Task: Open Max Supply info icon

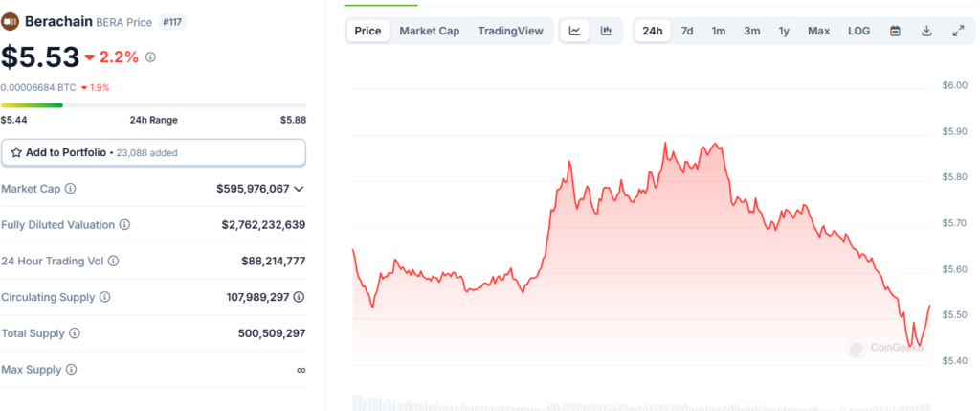Action: point(71,370)
